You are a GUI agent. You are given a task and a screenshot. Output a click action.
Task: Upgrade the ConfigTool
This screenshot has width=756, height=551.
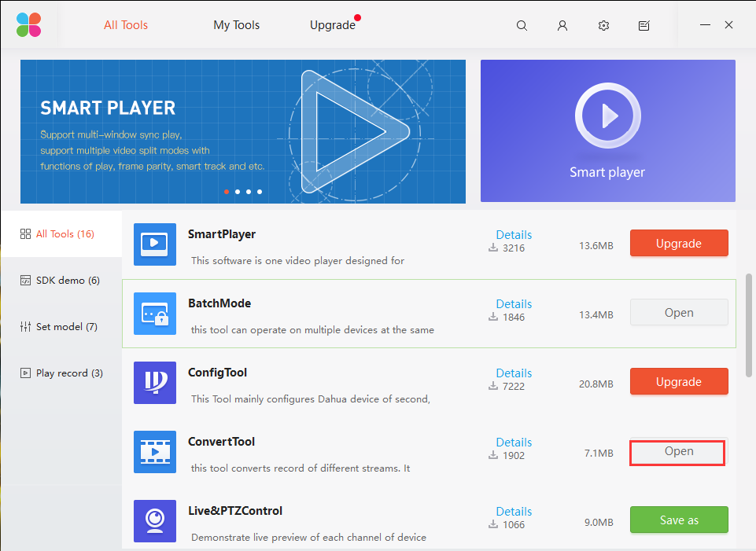click(679, 381)
